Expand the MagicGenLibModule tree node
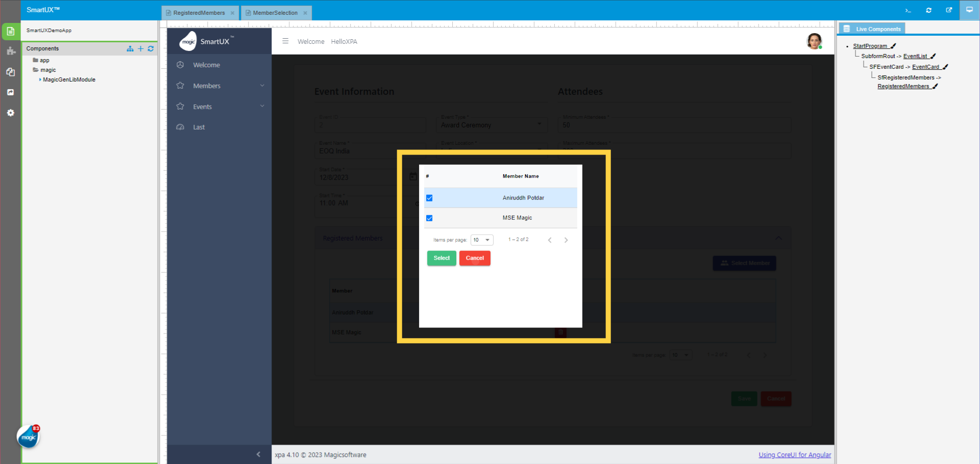 coord(40,80)
